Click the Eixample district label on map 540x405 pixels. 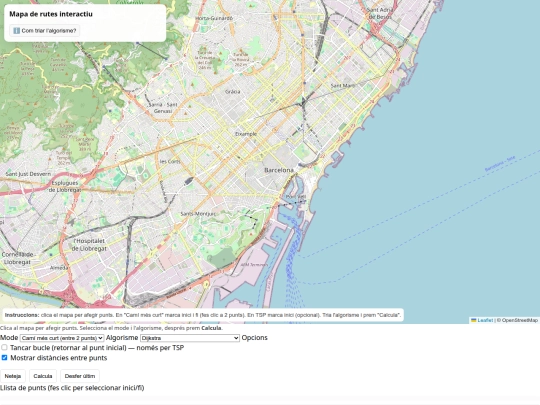tap(246, 134)
